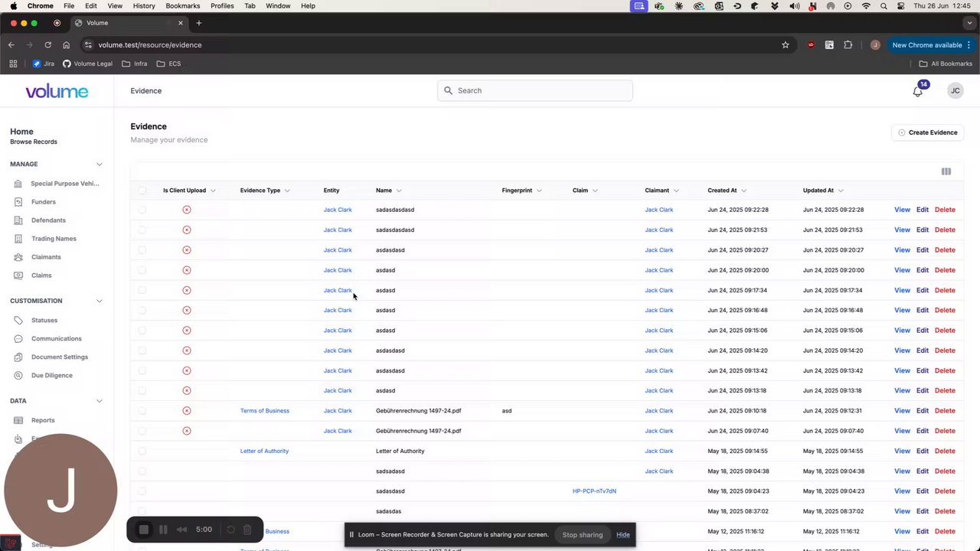Stop the Loom recording
This screenshot has height=551, width=980.
click(x=144, y=530)
